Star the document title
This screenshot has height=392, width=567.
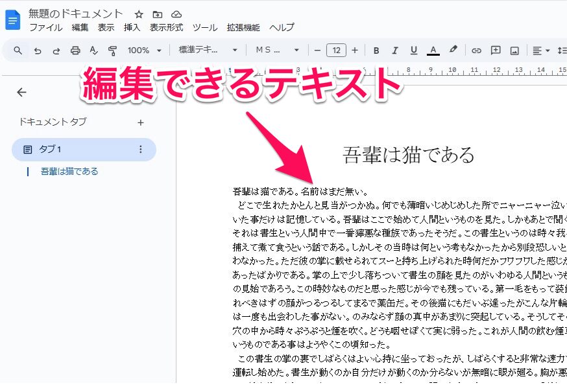[x=139, y=14]
